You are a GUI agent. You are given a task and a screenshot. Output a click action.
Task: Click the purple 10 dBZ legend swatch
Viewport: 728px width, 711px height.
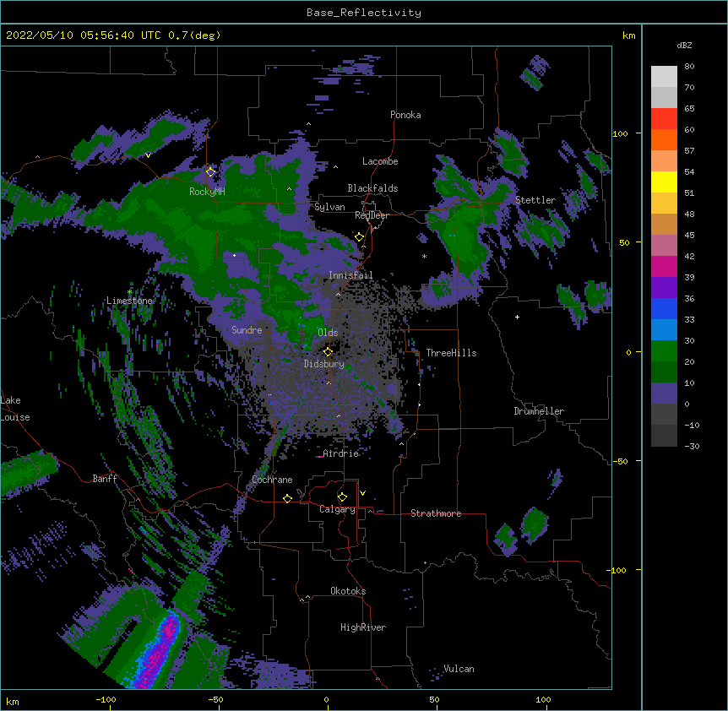[664, 393]
